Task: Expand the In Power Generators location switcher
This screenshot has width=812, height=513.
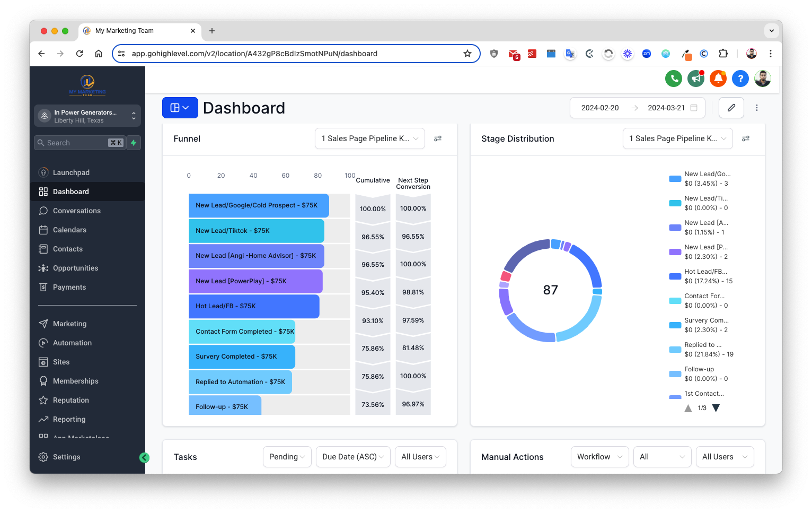Action: [x=87, y=116]
